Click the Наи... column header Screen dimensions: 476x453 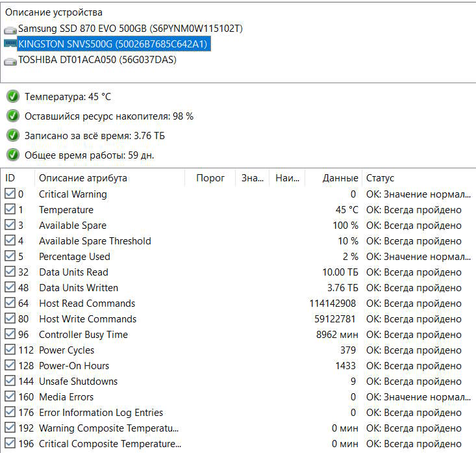pyautogui.click(x=287, y=178)
